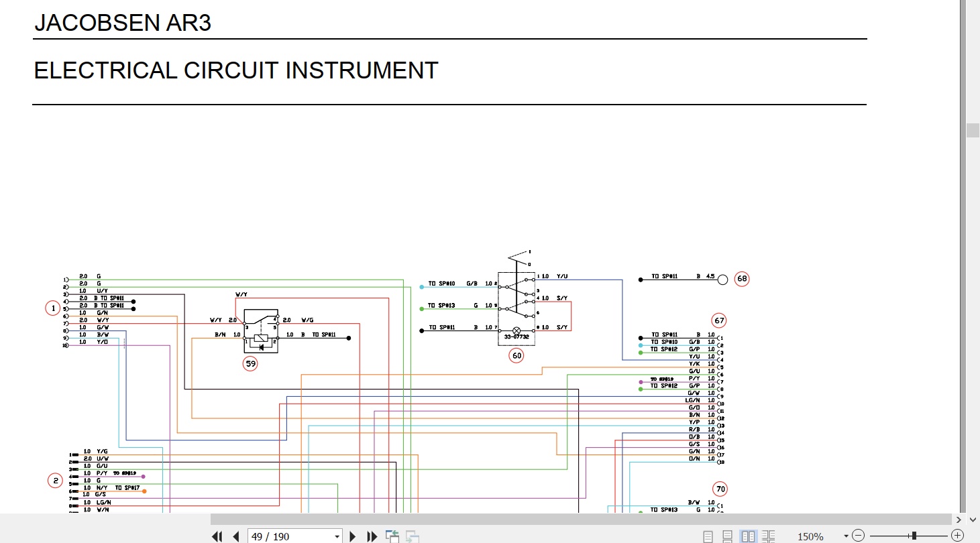This screenshot has width=980, height=543.
Task: Click the R/B wire label on connector 67
Action: pos(694,429)
